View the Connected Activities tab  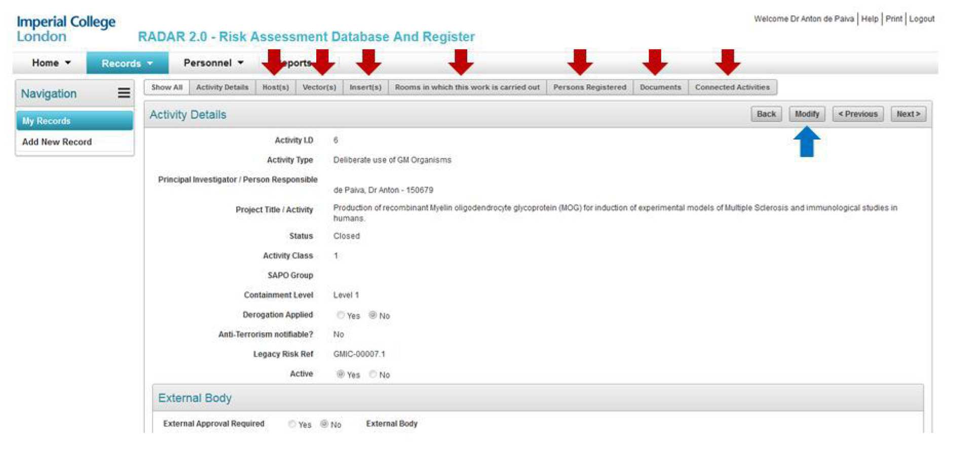732,87
